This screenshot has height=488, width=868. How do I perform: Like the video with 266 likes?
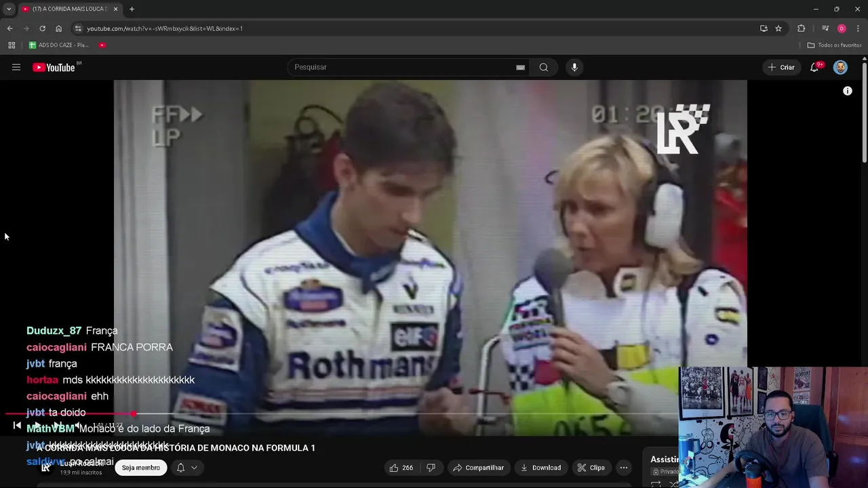(402, 468)
